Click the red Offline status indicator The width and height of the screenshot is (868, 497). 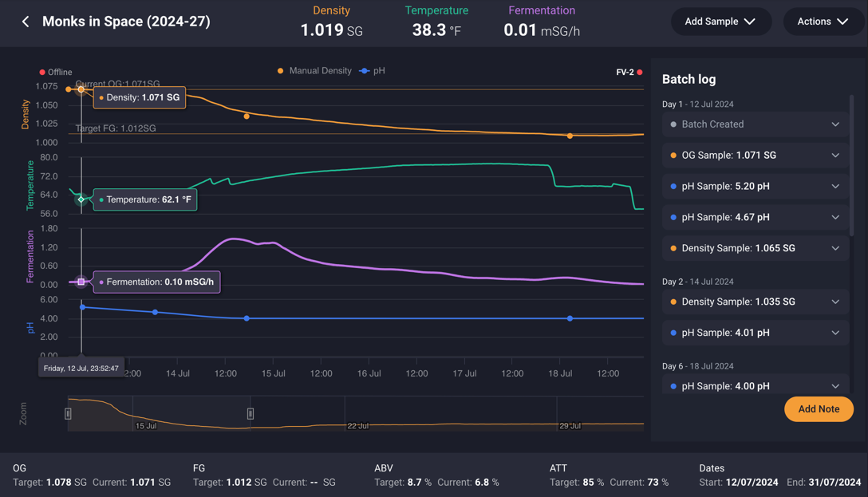[43, 73]
